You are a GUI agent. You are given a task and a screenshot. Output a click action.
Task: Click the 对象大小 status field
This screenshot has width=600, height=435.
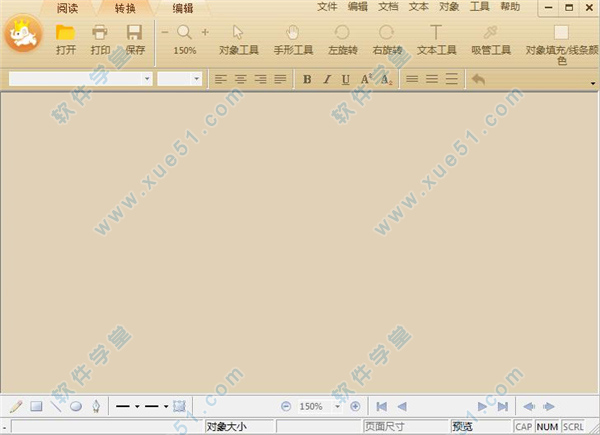(x=239, y=426)
